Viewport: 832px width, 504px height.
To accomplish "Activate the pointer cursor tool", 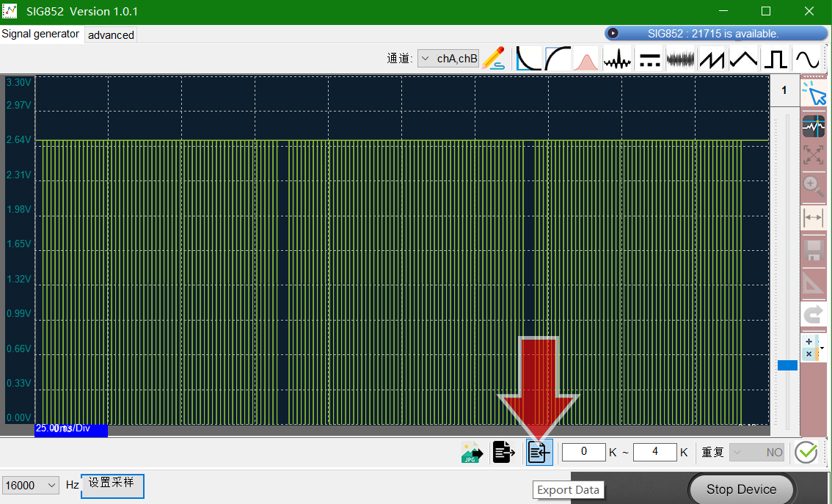I will [x=814, y=93].
